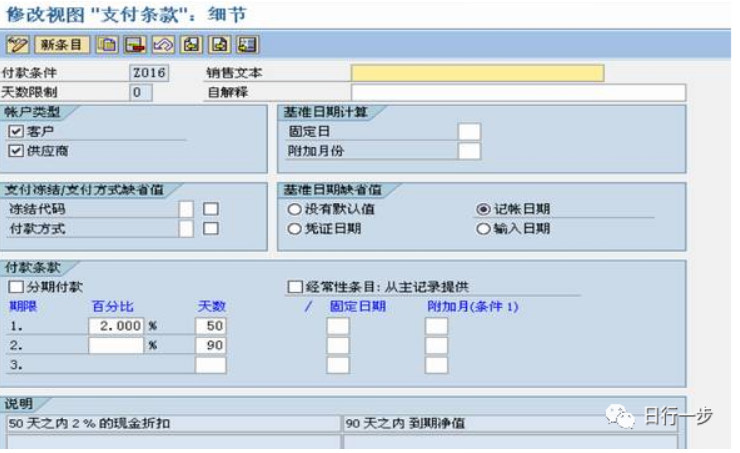Viewport: 740px width, 453px height.
Task: Click the 附加月份 input box
Action: tap(469, 151)
